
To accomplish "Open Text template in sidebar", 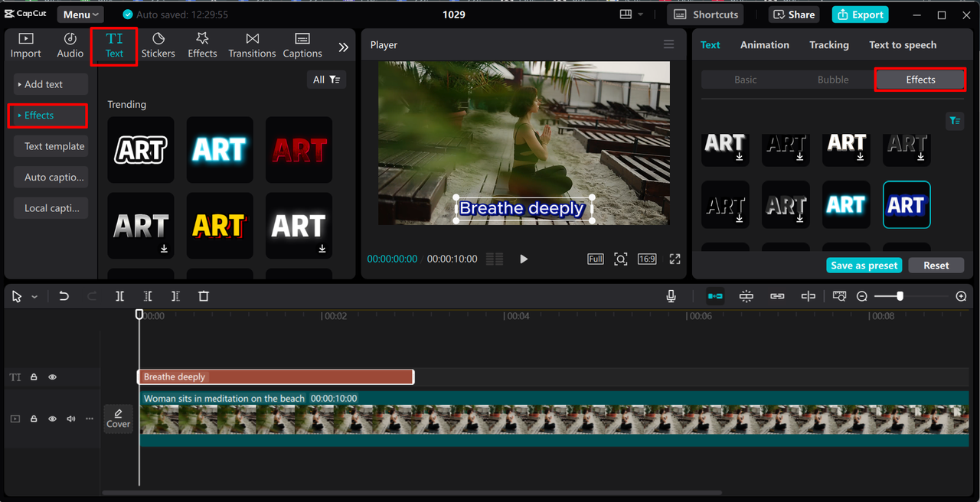I will [51, 146].
